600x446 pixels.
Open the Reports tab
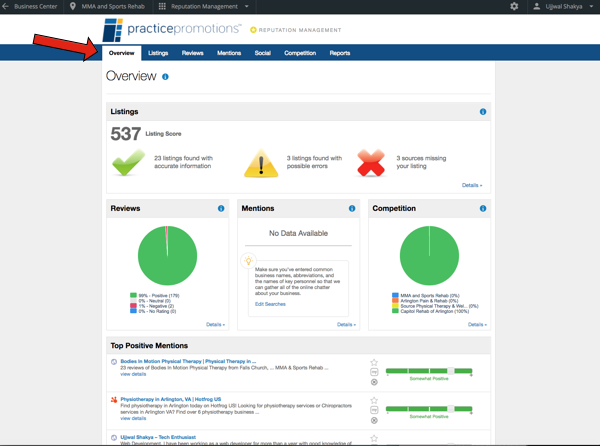(x=340, y=53)
